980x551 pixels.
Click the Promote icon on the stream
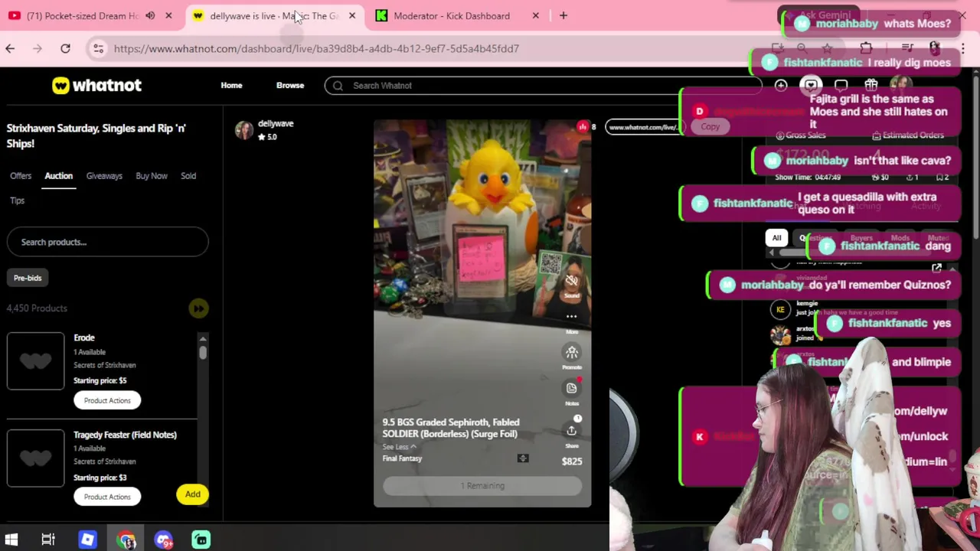tap(572, 353)
